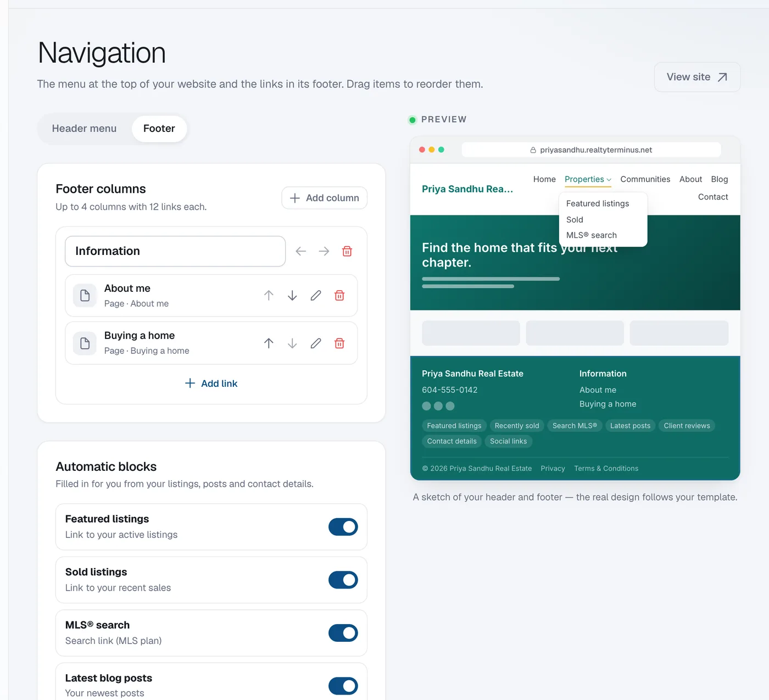Click Home in preview header

coord(544,179)
